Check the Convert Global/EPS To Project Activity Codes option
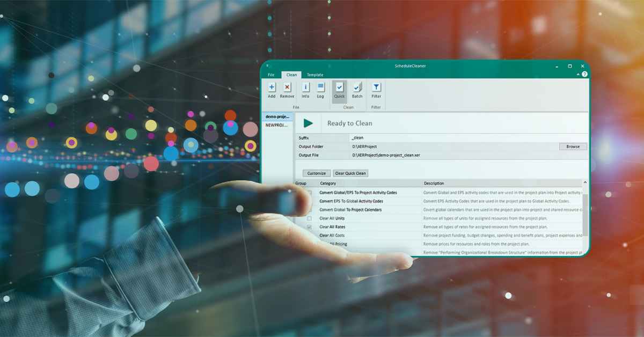Image resolution: width=644 pixels, height=337 pixels. (309, 192)
